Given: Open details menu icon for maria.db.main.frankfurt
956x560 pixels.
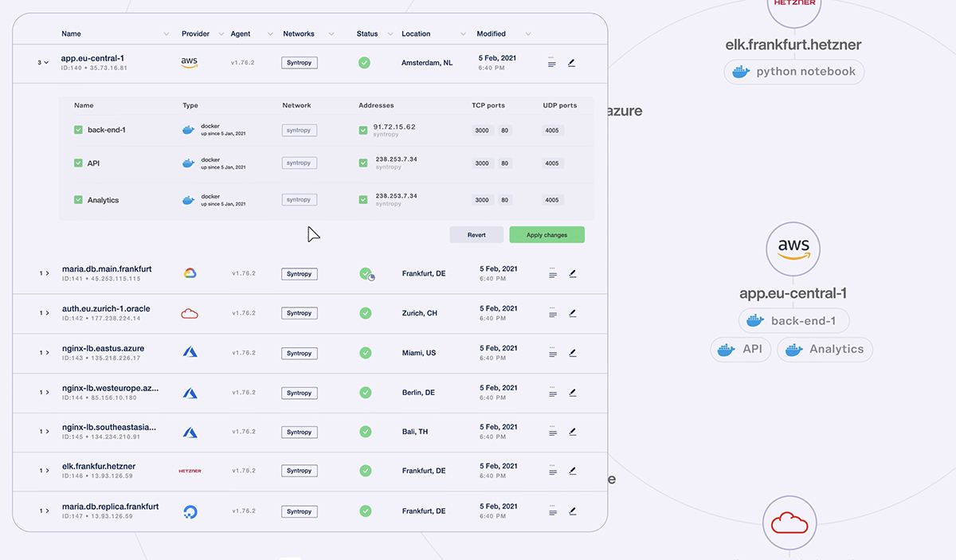Looking at the screenshot, I should point(553,273).
